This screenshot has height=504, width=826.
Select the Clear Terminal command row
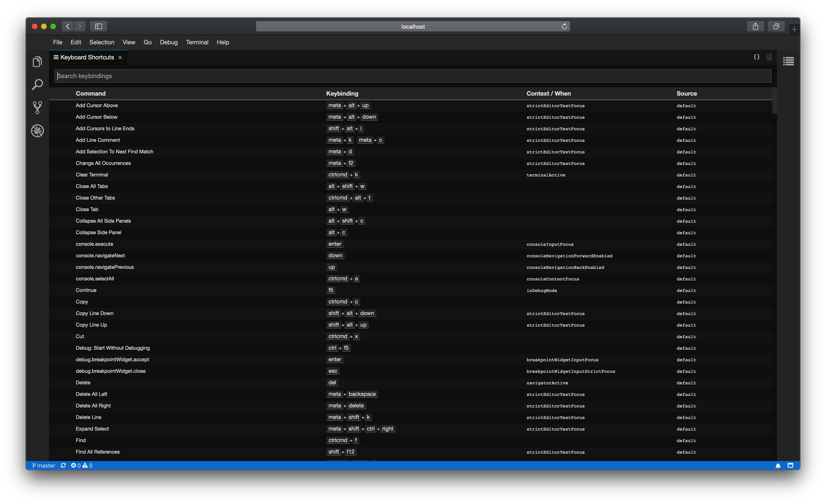pos(410,175)
